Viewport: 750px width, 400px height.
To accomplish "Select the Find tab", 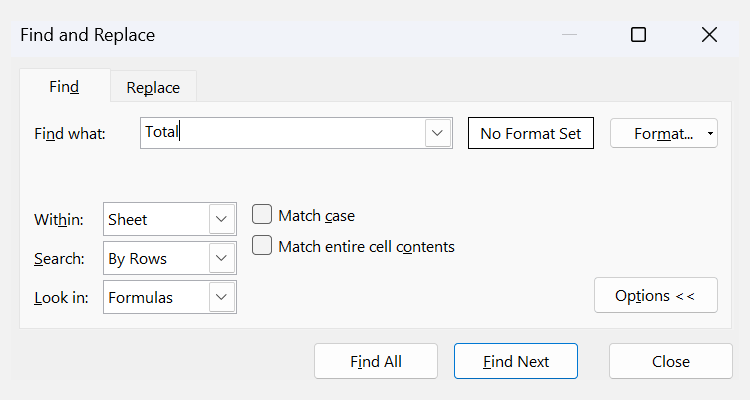I will point(64,86).
